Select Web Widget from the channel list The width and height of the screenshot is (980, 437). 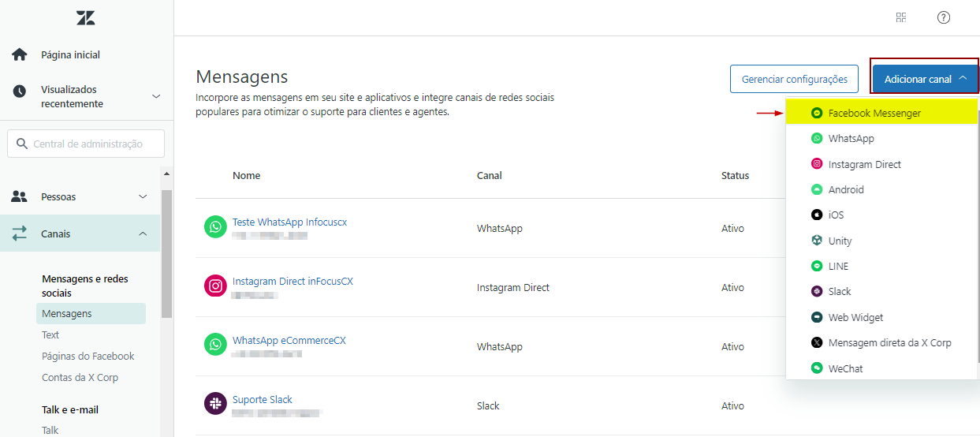pyautogui.click(x=855, y=317)
